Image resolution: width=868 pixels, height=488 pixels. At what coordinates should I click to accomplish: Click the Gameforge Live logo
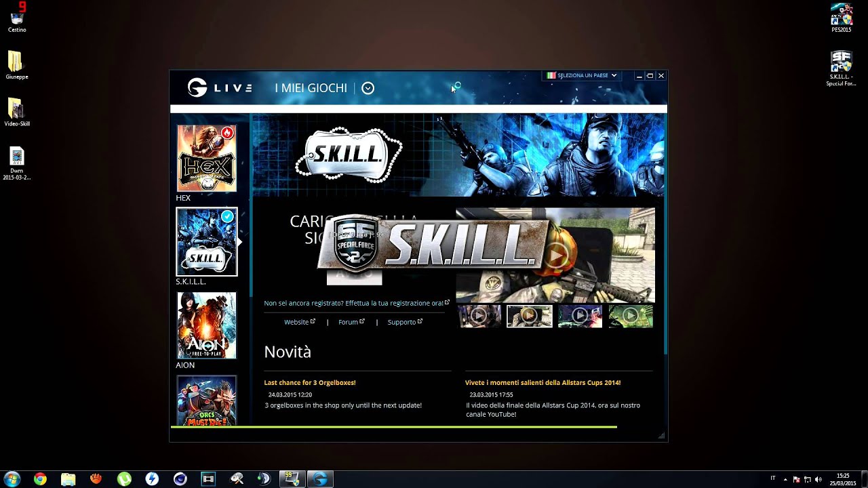point(220,87)
